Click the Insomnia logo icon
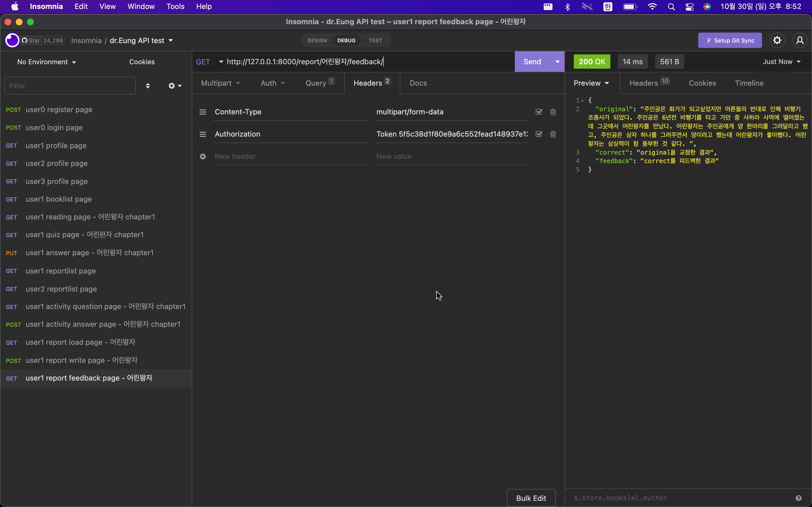812x507 pixels. tap(12, 40)
